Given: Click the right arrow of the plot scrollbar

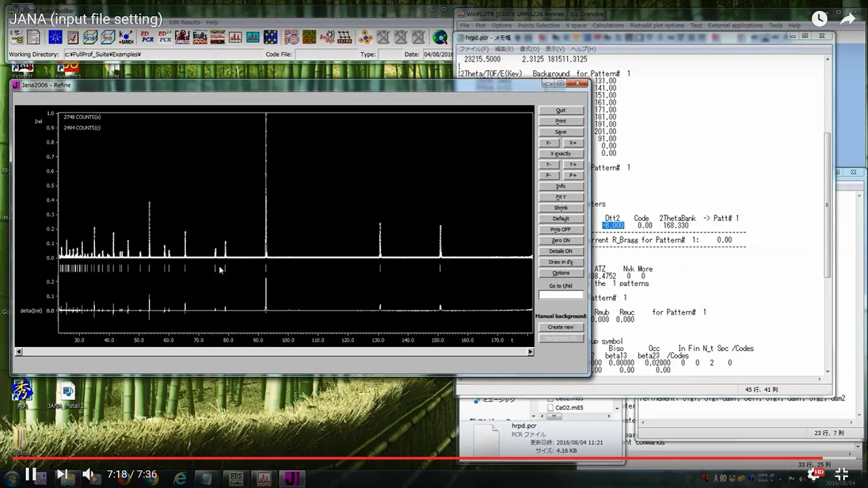Looking at the screenshot, I should pyautogui.click(x=530, y=352).
